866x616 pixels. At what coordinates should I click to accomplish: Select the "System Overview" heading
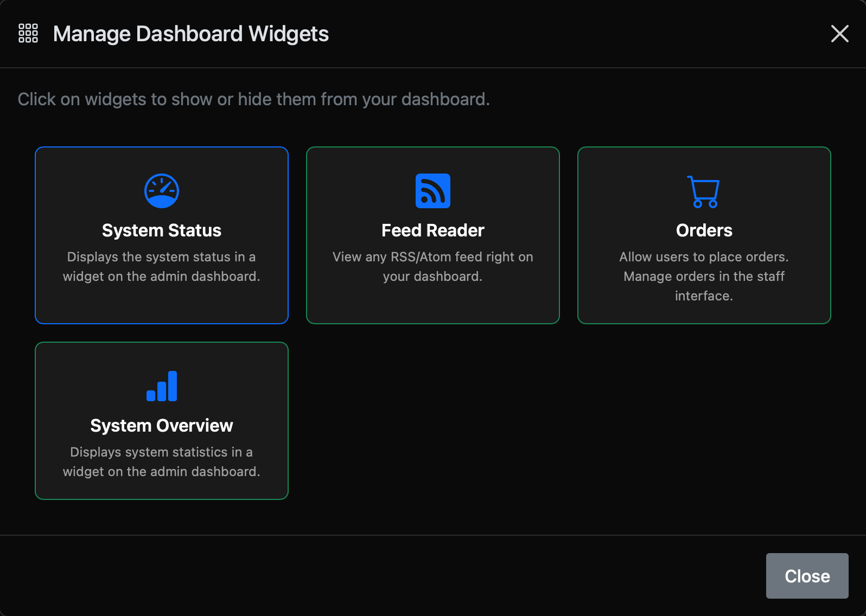pyautogui.click(x=162, y=426)
